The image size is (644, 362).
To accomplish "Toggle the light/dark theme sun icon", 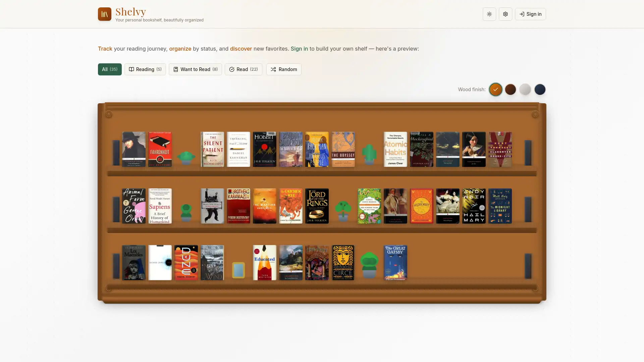I will (x=489, y=14).
